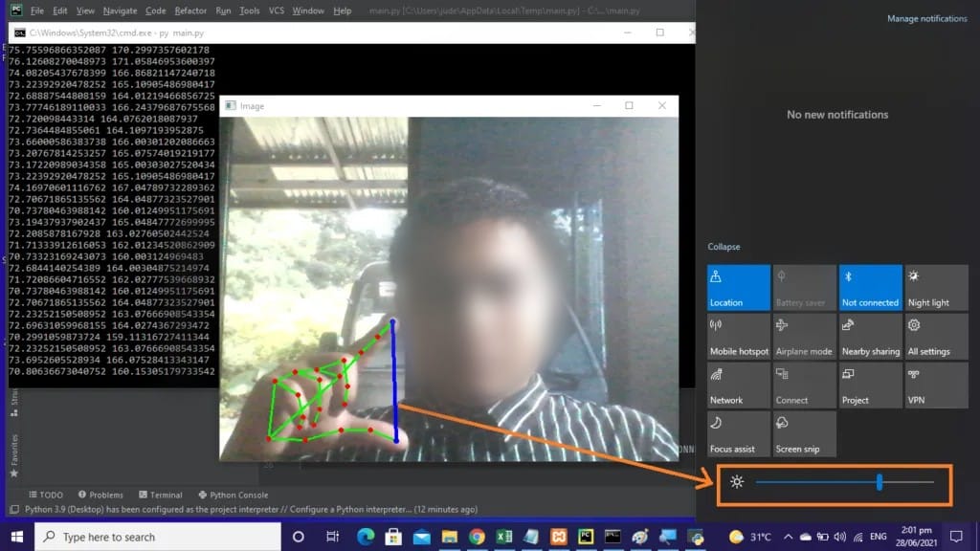Open Microsoft Edge in the taskbar
This screenshot has height=551, width=980.
(x=366, y=537)
